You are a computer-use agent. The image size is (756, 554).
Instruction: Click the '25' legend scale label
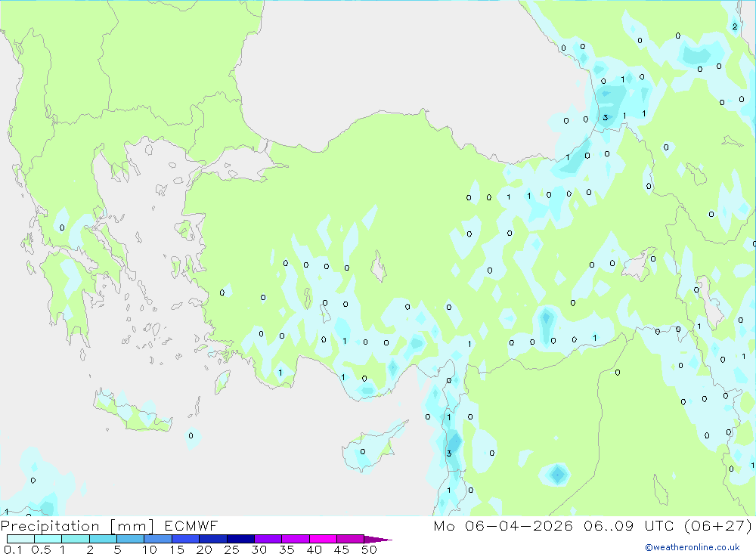pyautogui.click(x=231, y=549)
